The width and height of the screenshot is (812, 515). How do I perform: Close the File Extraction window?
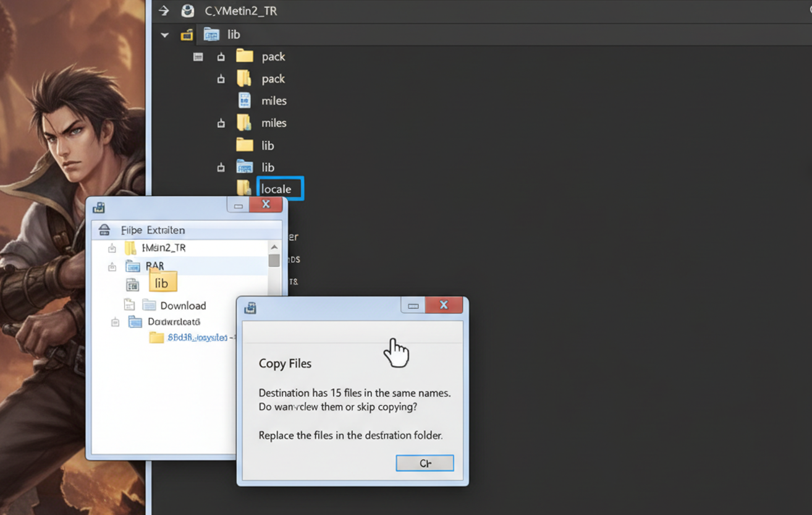pos(266,205)
